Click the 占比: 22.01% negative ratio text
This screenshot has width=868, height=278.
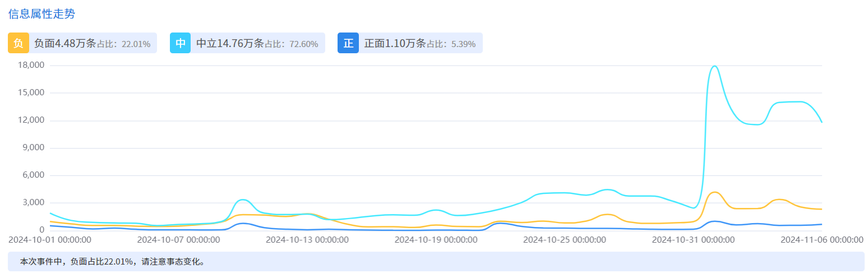[124, 44]
